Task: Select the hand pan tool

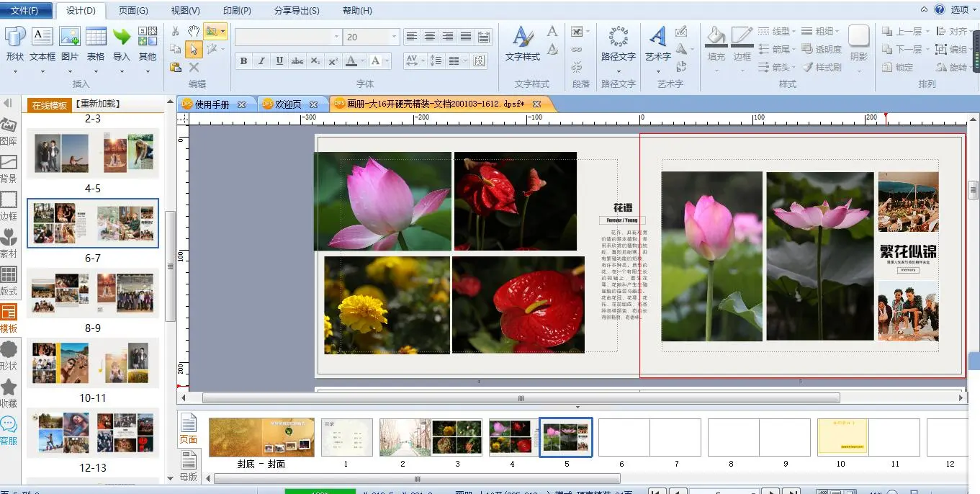Action: click(x=193, y=31)
